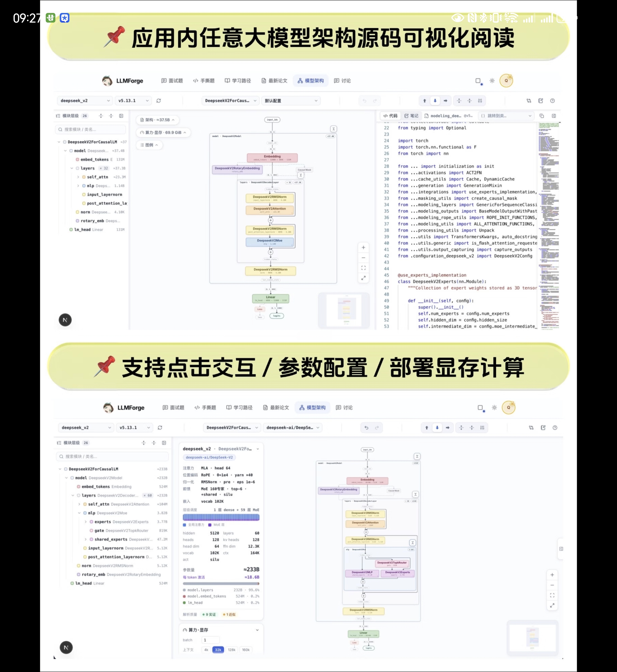Open the 最新论文 tab in the bottom screenshot
Image resolution: width=617 pixels, height=672 pixels.
(x=275, y=408)
